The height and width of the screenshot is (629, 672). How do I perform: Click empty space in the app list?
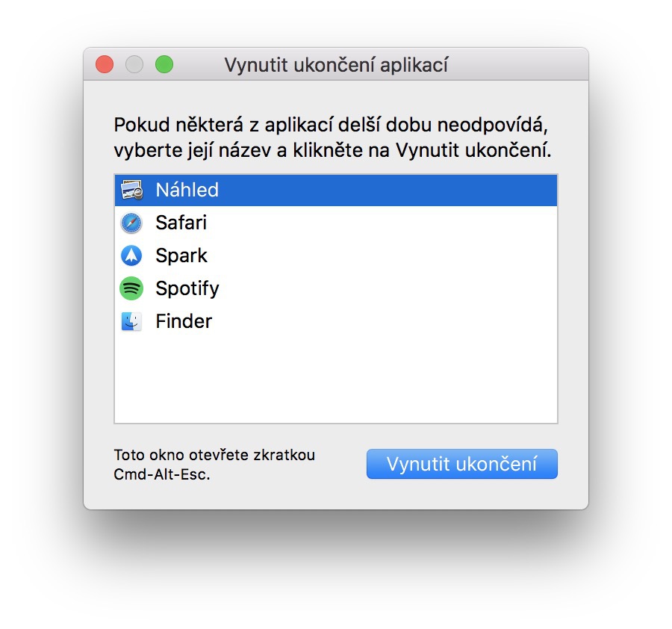(x=336, y=381)
